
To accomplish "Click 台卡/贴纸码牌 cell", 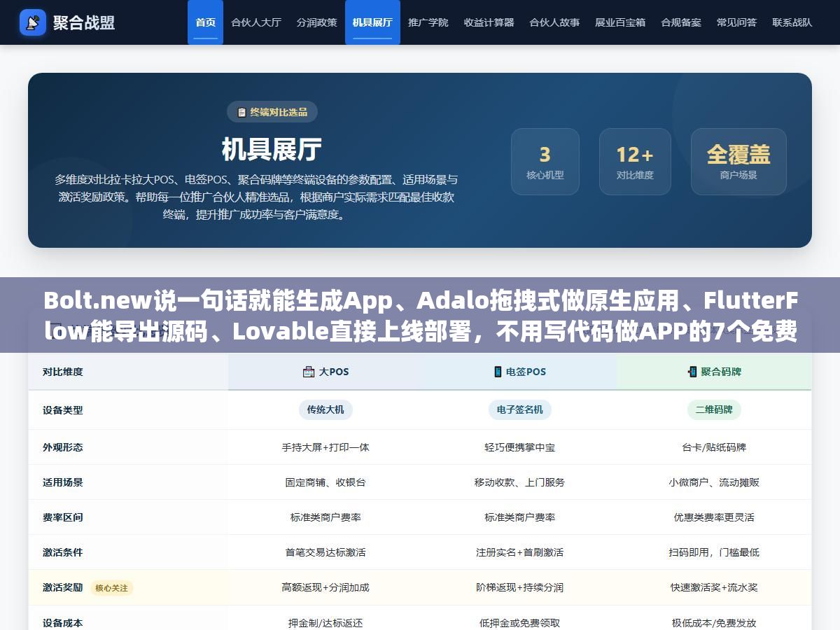I will (714, 447).
